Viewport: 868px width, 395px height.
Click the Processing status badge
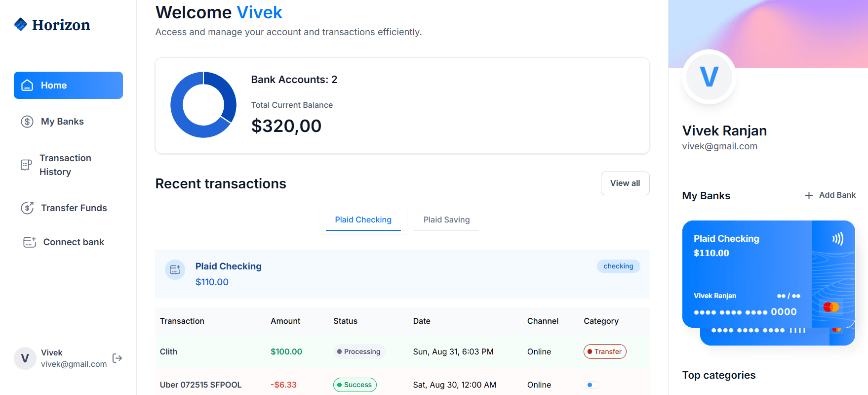(x=359, y=351)
